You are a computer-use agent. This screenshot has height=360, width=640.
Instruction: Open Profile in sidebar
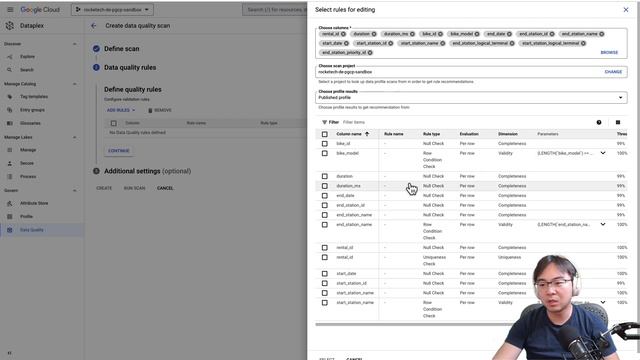(x=26, y=217)
